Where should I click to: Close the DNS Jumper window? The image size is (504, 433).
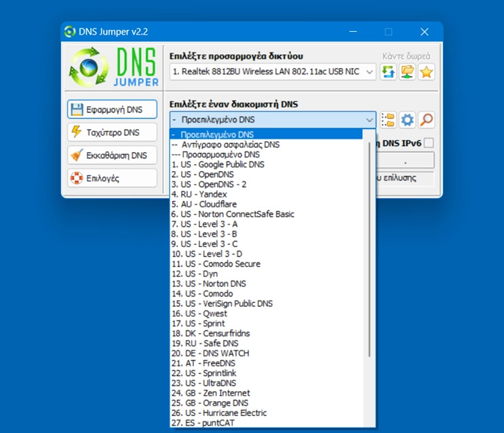tap(424, 31)
